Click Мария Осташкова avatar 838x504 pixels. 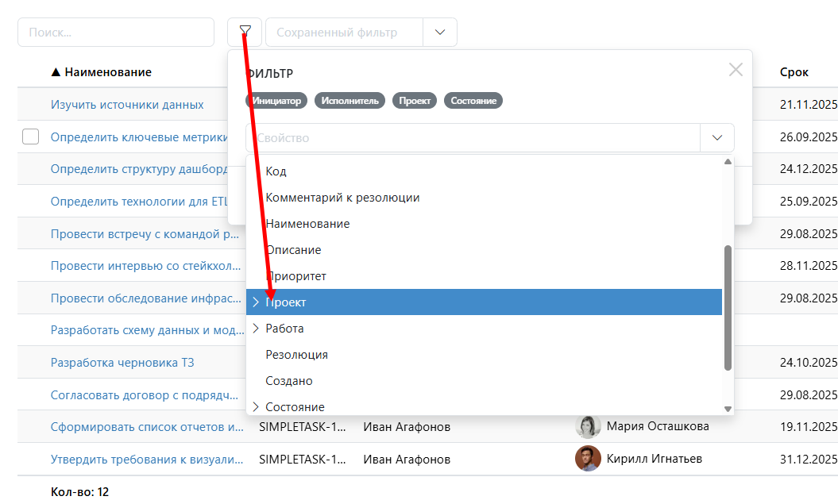(x=588, y=426)
